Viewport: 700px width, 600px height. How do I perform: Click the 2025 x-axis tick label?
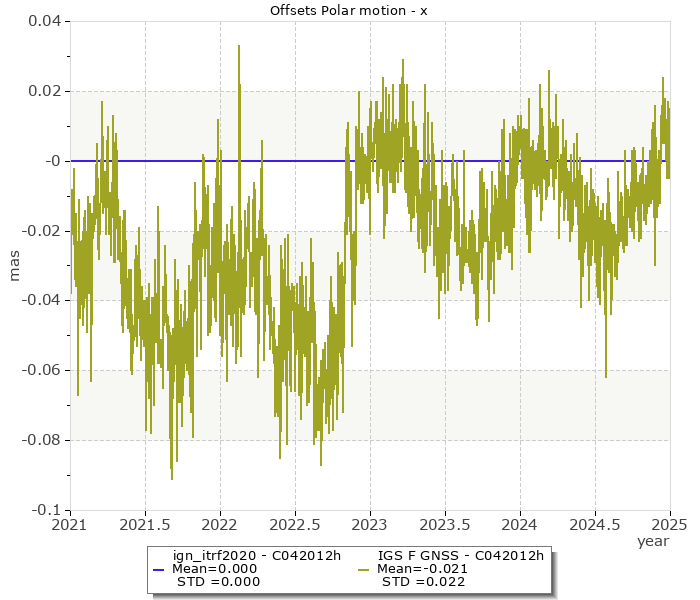[x=668, y=523]
